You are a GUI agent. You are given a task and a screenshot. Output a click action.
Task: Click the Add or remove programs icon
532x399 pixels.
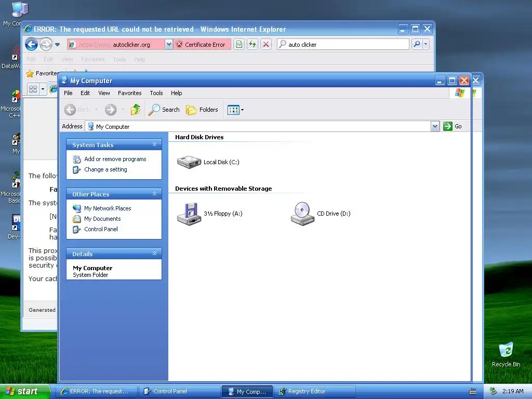click(77, 159)
